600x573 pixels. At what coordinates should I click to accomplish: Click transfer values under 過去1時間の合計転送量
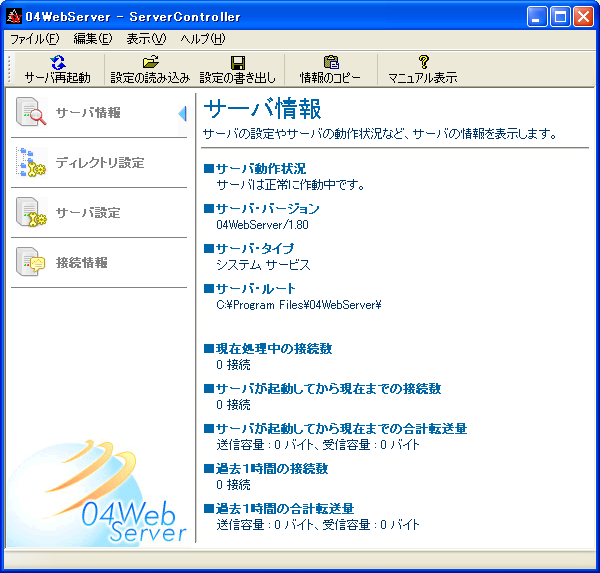318,525
